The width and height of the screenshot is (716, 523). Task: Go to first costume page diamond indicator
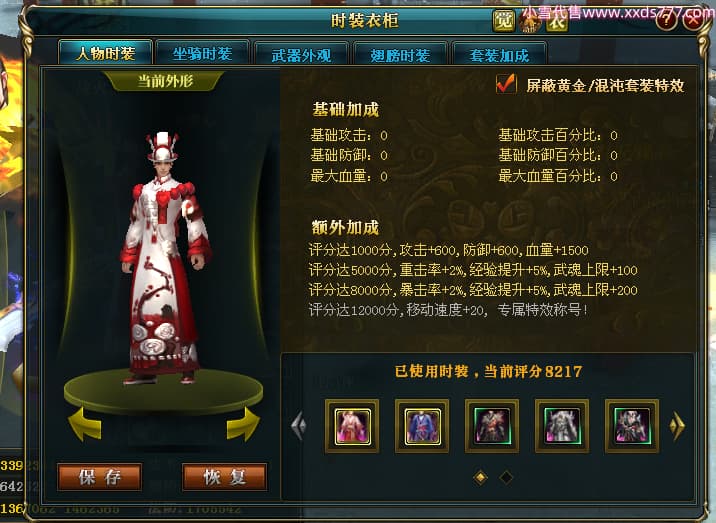pyautogui.click(x=480, y=477)
